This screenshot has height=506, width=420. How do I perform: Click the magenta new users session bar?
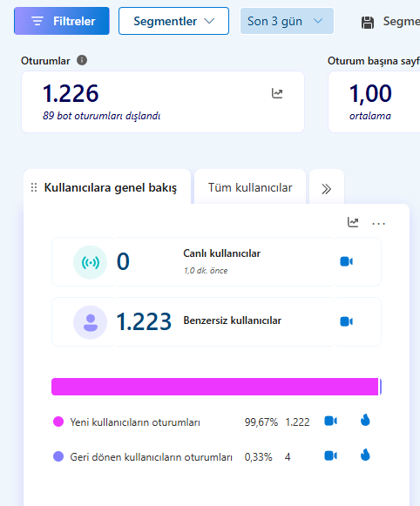point(215,387)
